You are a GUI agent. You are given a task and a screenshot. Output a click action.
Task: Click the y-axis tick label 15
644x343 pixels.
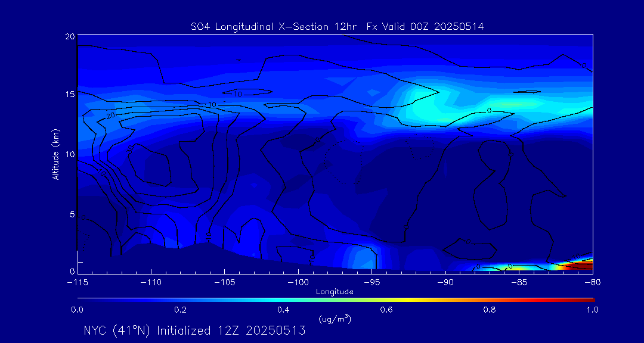pos(69,95)
